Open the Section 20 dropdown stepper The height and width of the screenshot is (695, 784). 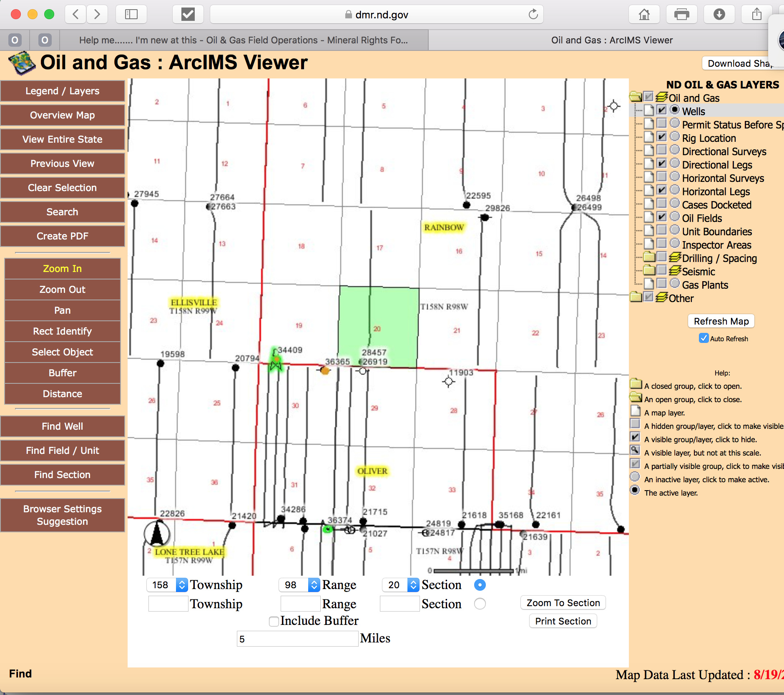(413, 585)
